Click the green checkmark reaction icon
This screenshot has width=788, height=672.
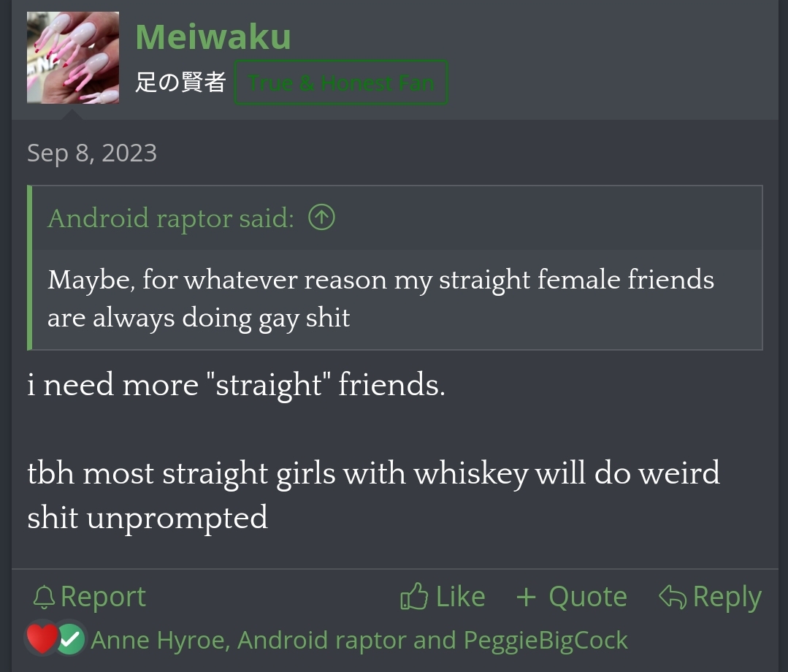pyautogui.click(x=71, y=641)
